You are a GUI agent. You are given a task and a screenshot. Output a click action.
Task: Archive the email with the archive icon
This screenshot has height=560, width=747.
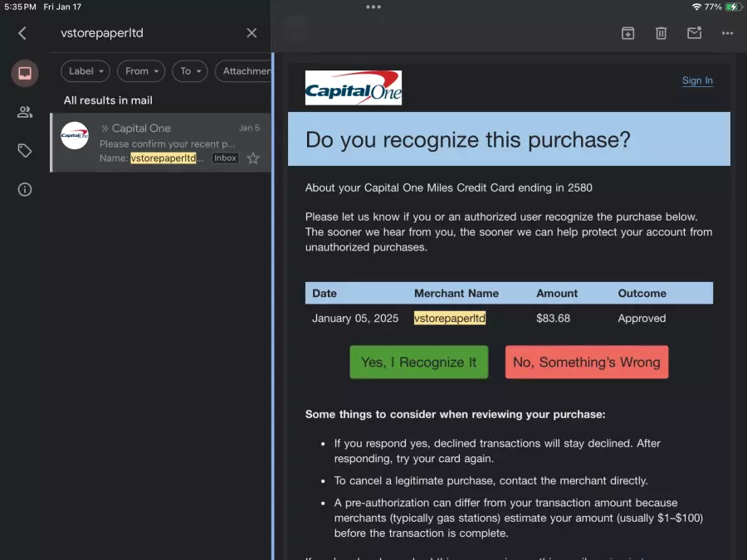(x=628, y=33)
